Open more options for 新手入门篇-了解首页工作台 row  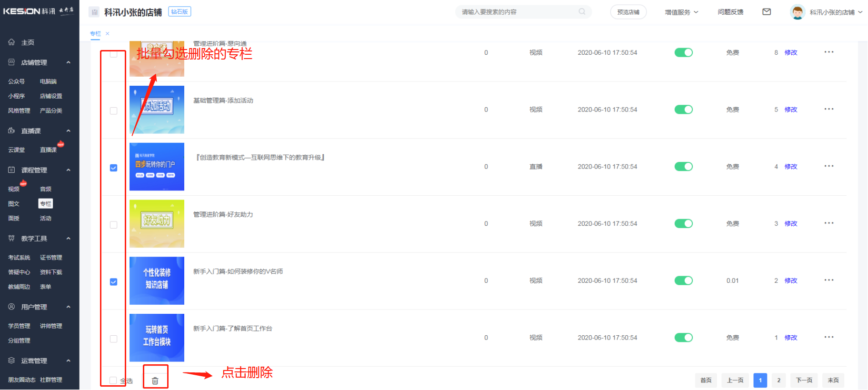coord(828,338)
